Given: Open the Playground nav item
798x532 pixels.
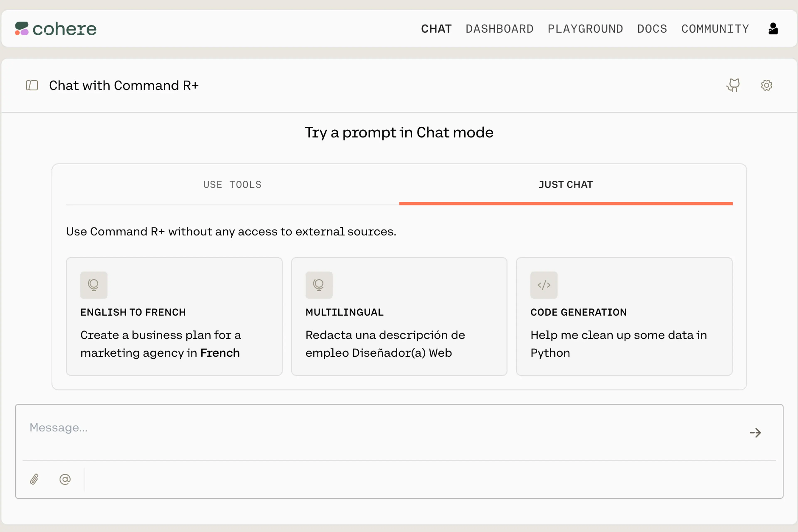Looking at the screenshot, I should click(585, 29).
